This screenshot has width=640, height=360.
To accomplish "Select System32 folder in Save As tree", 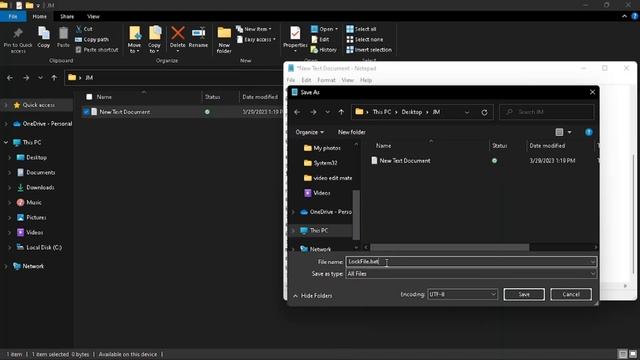I will [x=321, y=163].
